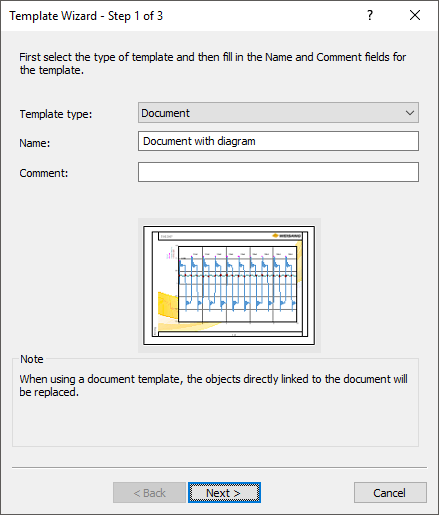Open the Template type combo box

click(278, 113)
